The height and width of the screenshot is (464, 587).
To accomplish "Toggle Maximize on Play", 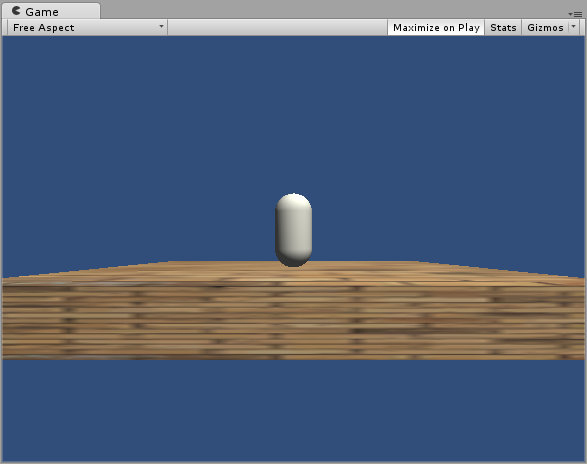I will coord(436,27).
